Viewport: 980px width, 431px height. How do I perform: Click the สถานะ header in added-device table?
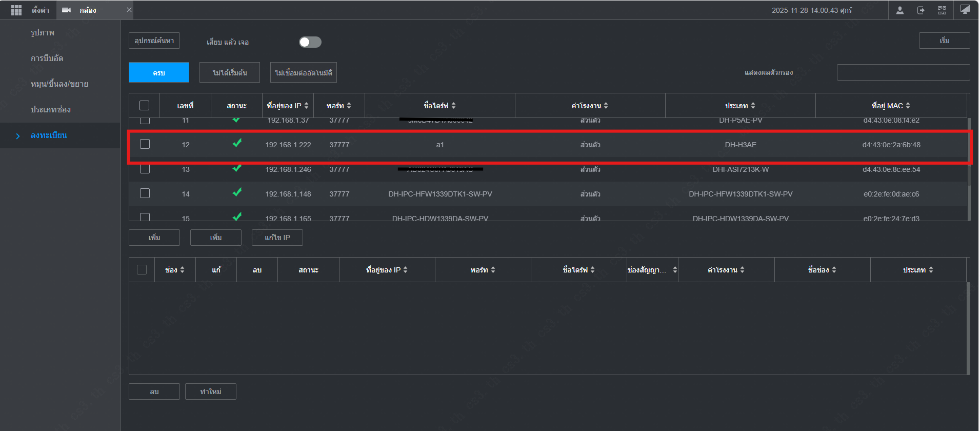308,270
